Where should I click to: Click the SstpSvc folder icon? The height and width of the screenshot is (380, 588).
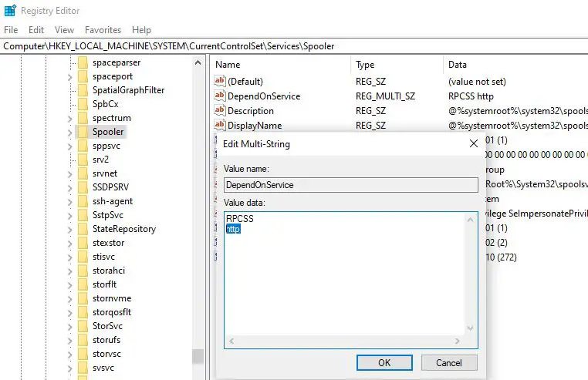coord(83,215)
